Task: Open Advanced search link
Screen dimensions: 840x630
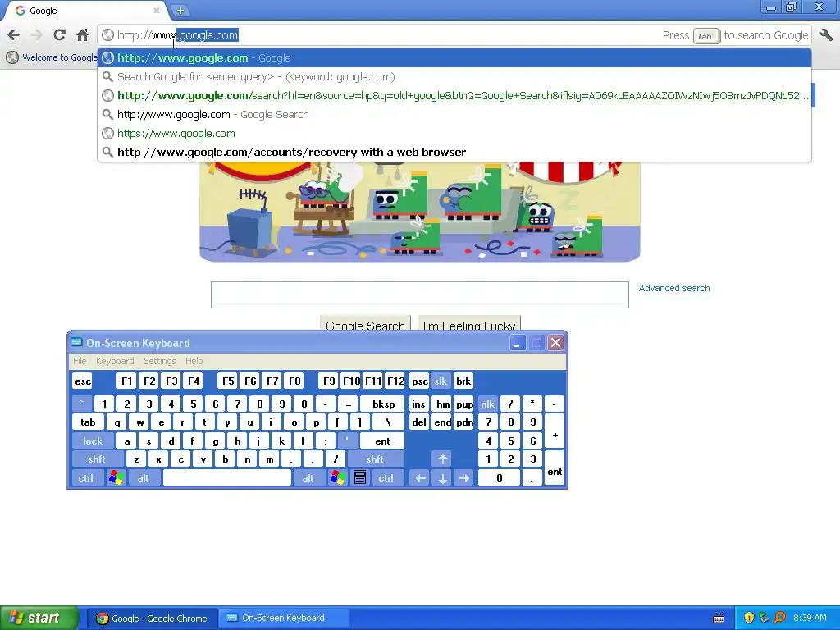Action: [x=674, y=288]
